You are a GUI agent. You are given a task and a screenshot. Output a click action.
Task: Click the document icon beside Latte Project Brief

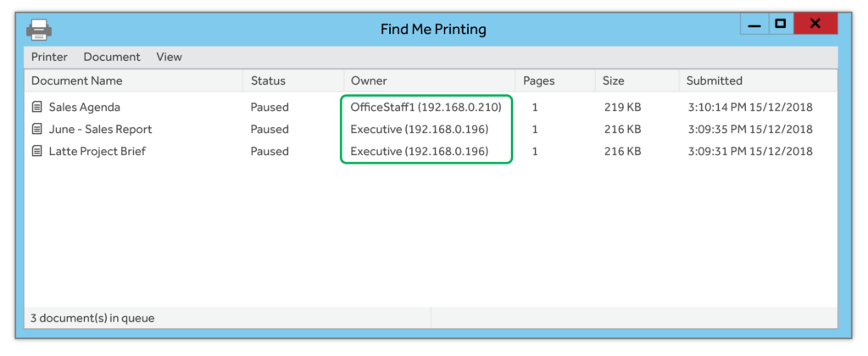[x=36, y=151]
